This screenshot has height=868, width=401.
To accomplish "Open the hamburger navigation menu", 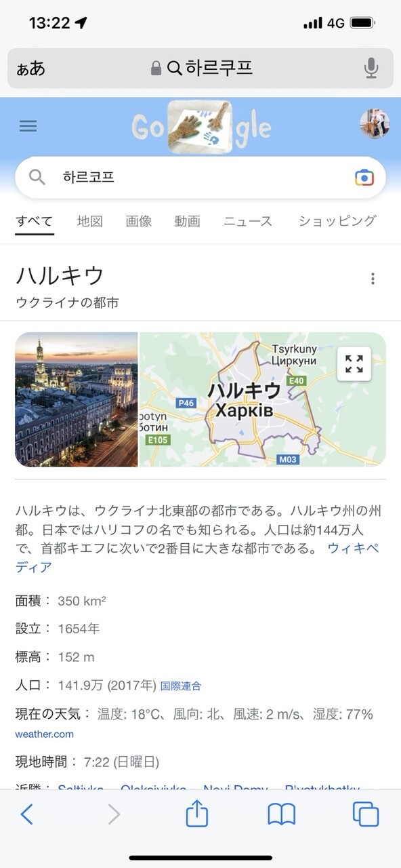I will coord(28,126).
